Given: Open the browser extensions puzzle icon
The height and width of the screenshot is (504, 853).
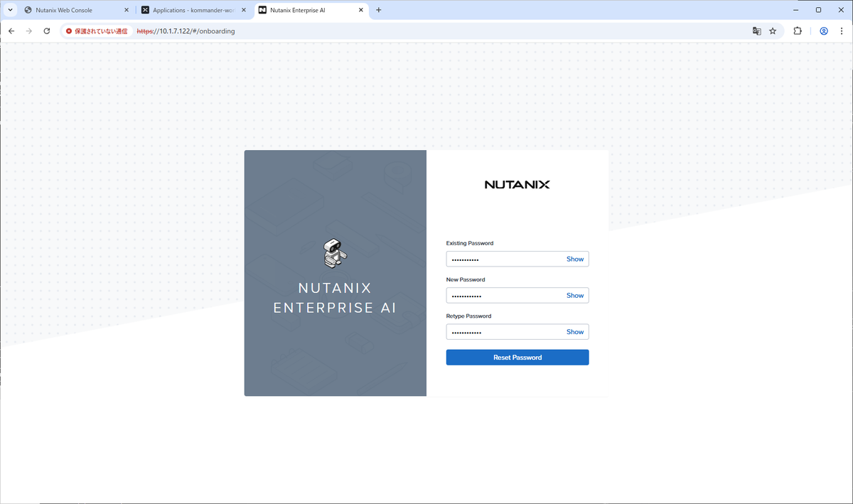Looking at the screenshot, I should [798, 31].
